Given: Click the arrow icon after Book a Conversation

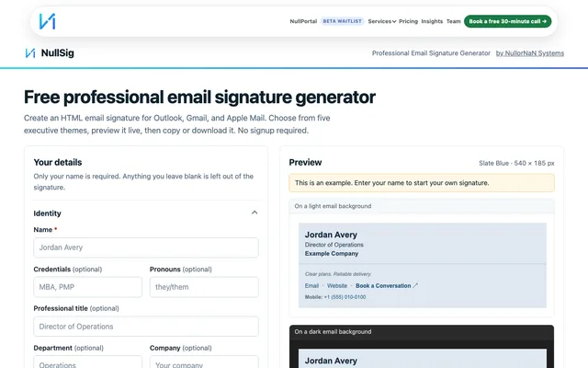Looking at the screenshot, I should pos(415,286).
